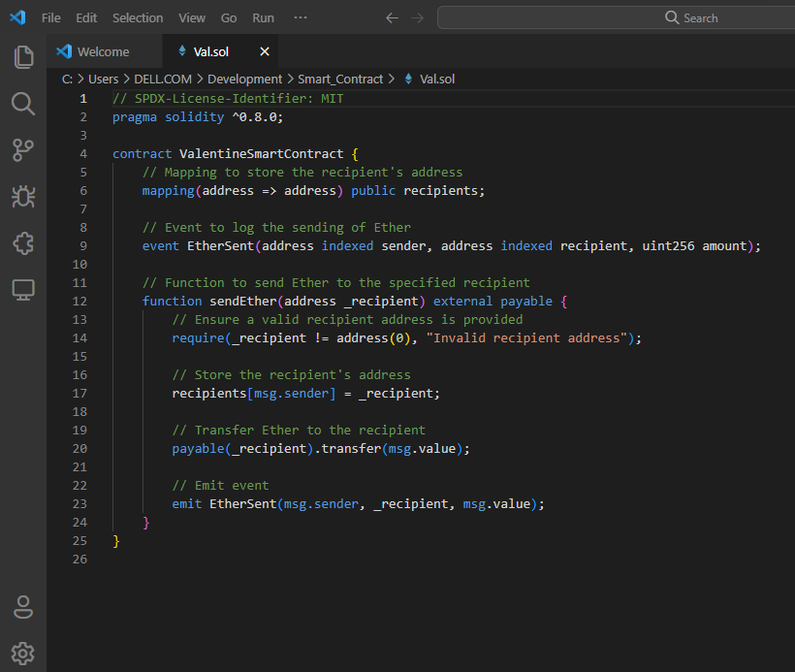This screenshot has width=795, height=672.
Task: Click line number 26 in gutter
Action: [79, 560]
